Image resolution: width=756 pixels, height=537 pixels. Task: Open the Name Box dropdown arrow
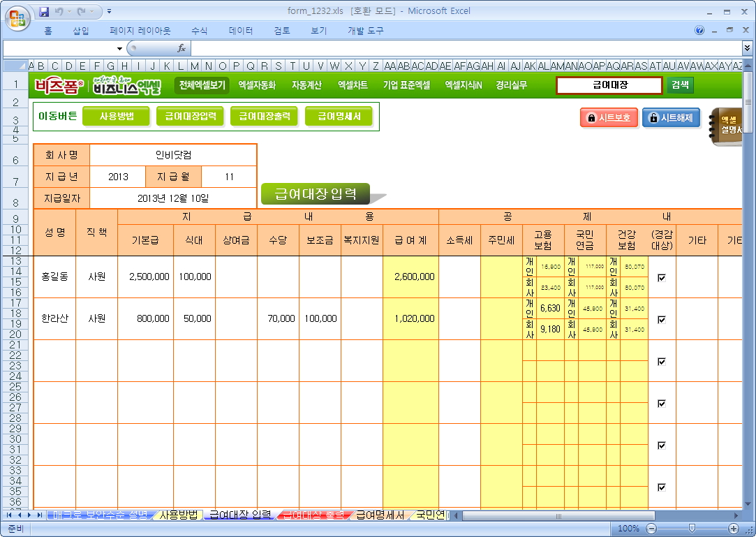[x=119, y=48]
